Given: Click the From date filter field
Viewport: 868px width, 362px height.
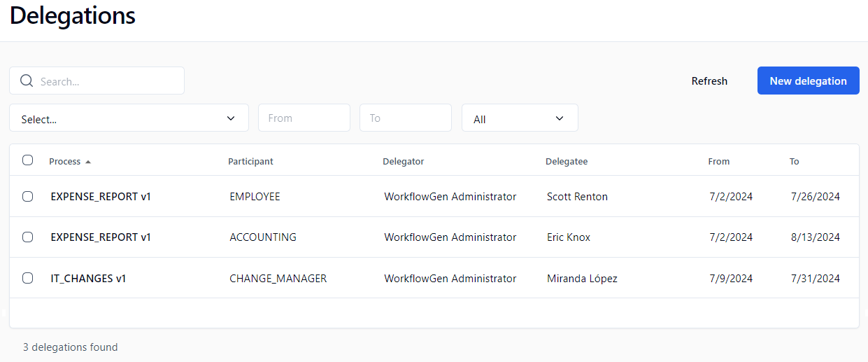Looking at the screenshot, I should [304, 118].
